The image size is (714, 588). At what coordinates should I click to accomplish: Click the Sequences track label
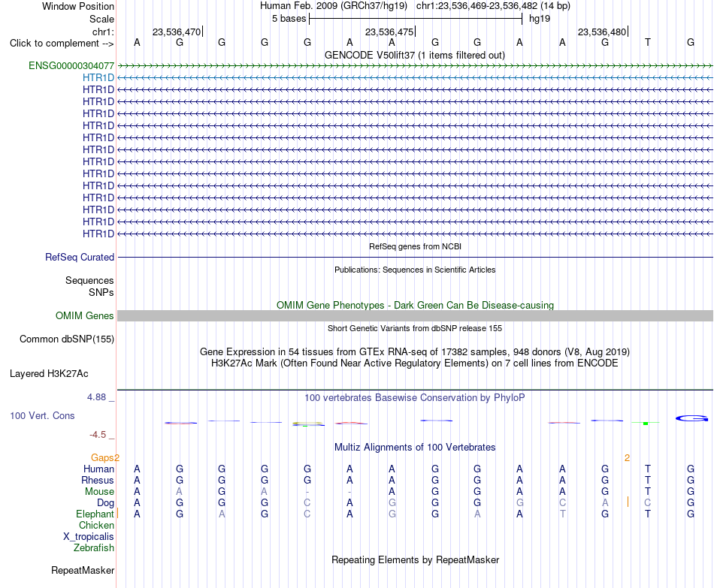pyautogui.click(x=89, y=280)
